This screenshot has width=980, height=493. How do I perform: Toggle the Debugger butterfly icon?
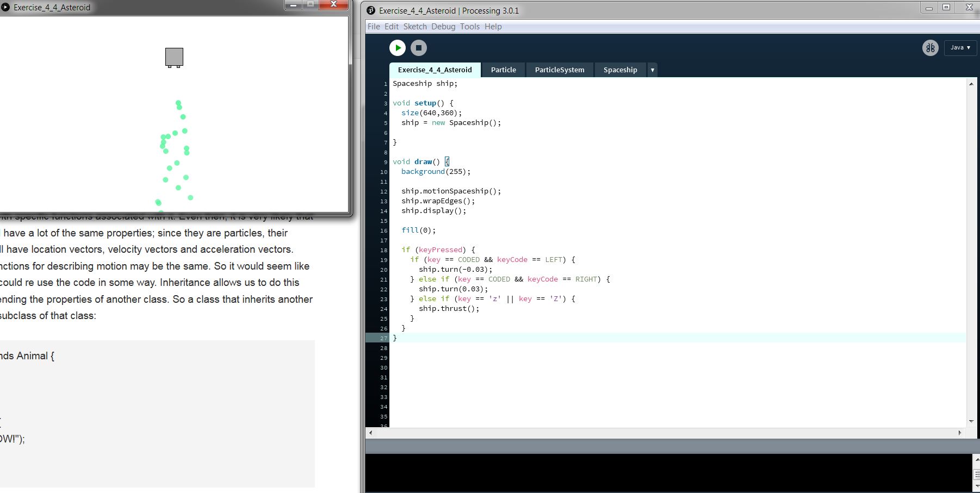tap(931, 48)
